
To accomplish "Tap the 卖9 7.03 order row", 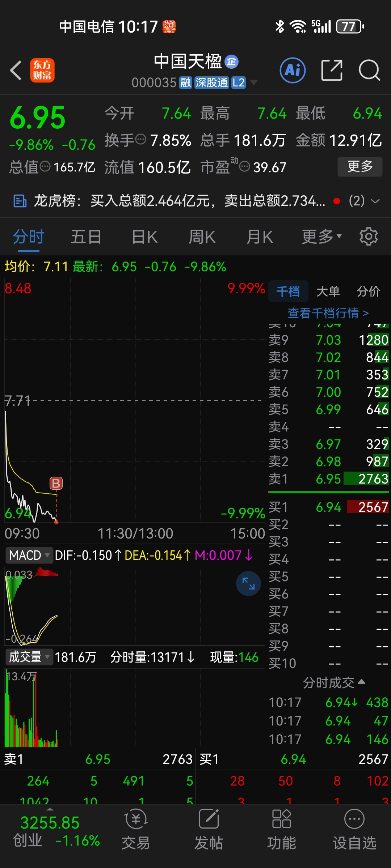I will coord(329,340).
